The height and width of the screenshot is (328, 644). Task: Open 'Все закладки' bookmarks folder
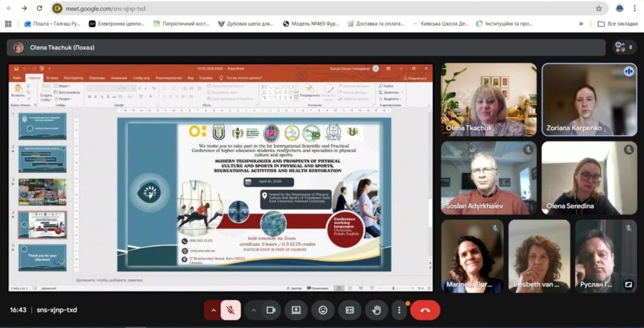point(617,24)
